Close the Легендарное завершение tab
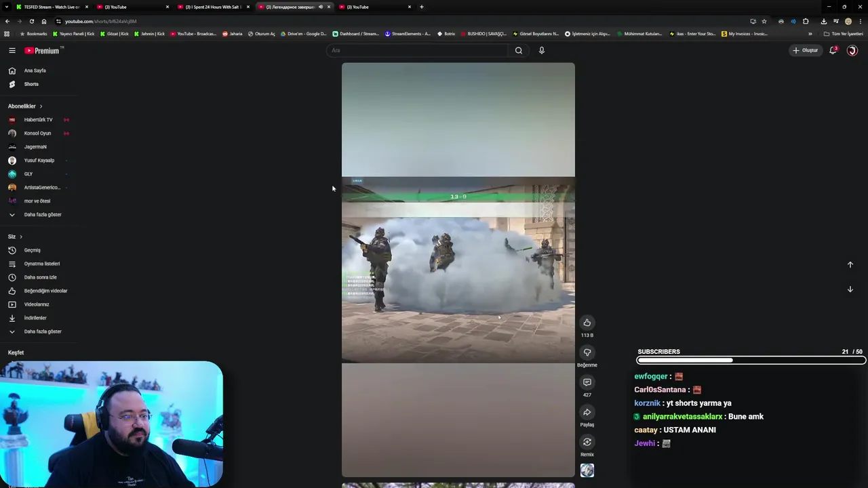Screen dimensions: 868x488 [x=329, y=7]
